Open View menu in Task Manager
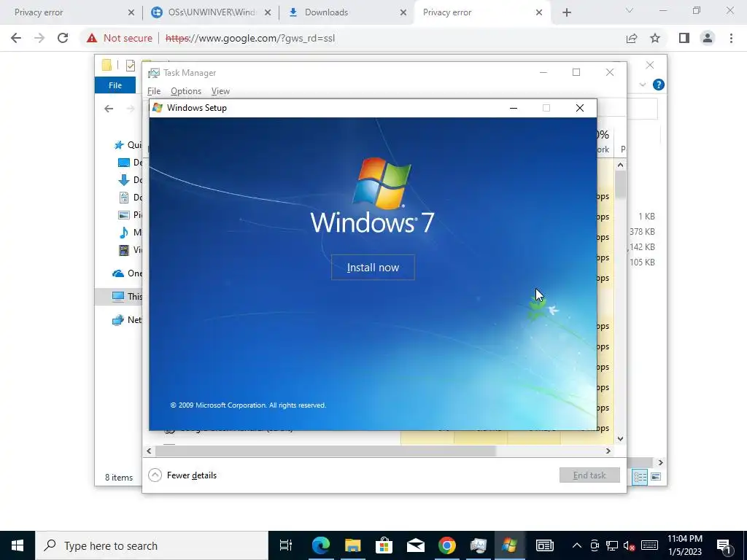This screenshot has height=560, width=747. pos(220,91)
